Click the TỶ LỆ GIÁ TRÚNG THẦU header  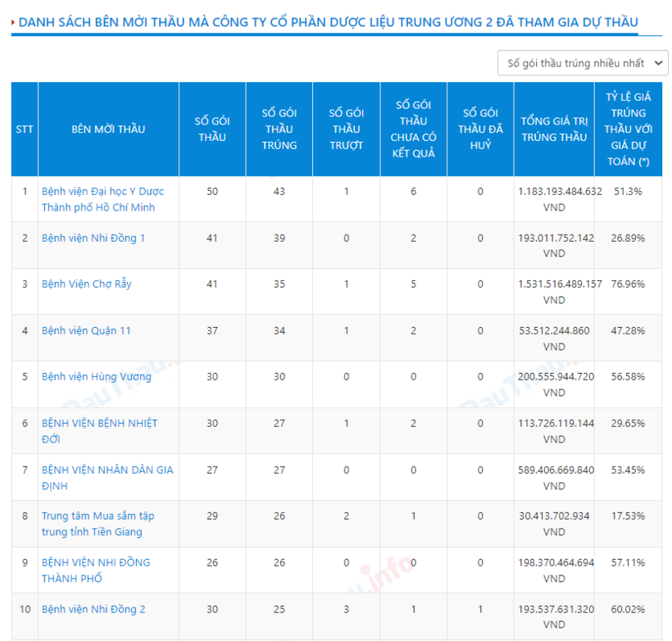point(629,129)
